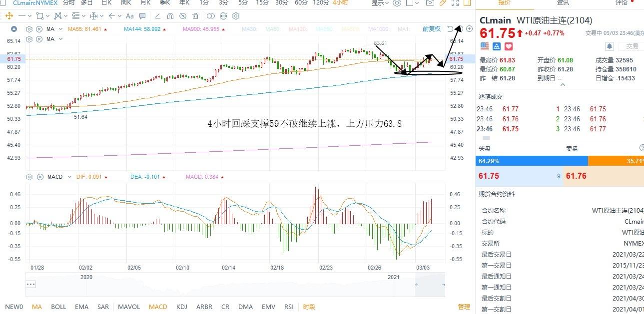The image size is (644, 314).
Task: Select the Aa text tool
Action: click(x=129, y=15)
